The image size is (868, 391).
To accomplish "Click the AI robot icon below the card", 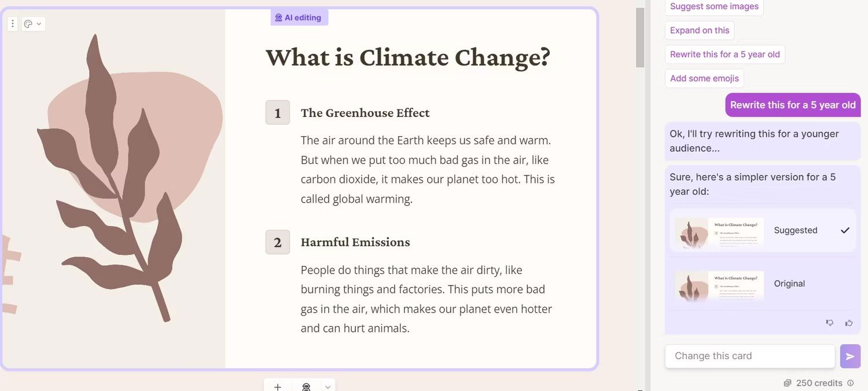I will tap(307, 386).
